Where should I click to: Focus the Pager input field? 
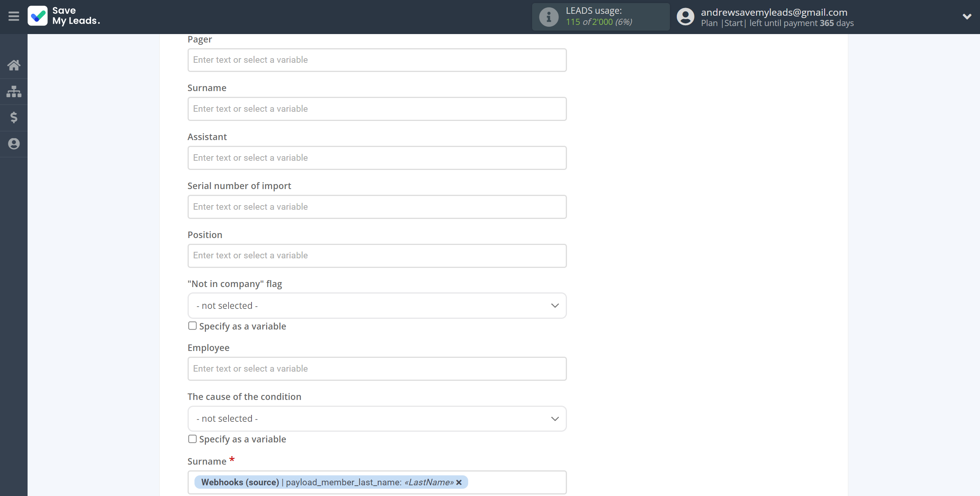(x=377, y=60)
